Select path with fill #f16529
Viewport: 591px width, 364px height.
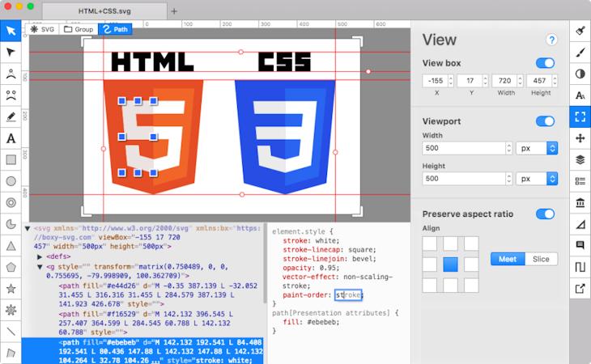[x=146, y=323]
